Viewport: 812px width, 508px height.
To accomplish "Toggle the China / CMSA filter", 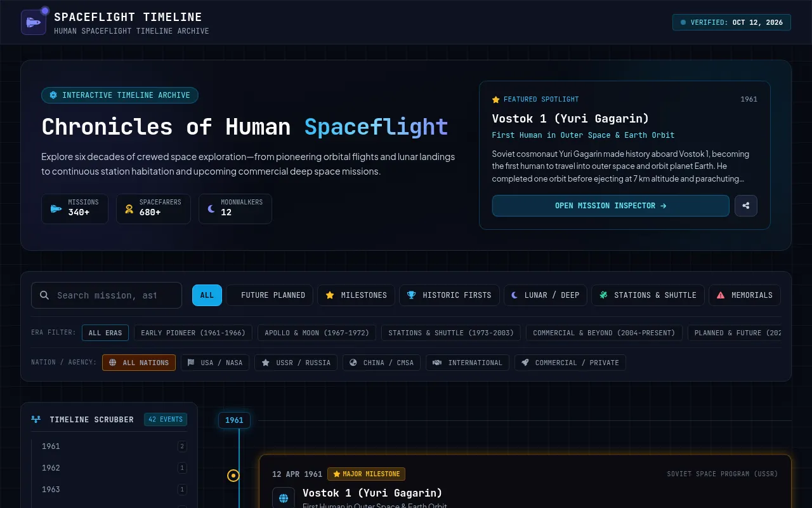I will [x=381, y=363].
